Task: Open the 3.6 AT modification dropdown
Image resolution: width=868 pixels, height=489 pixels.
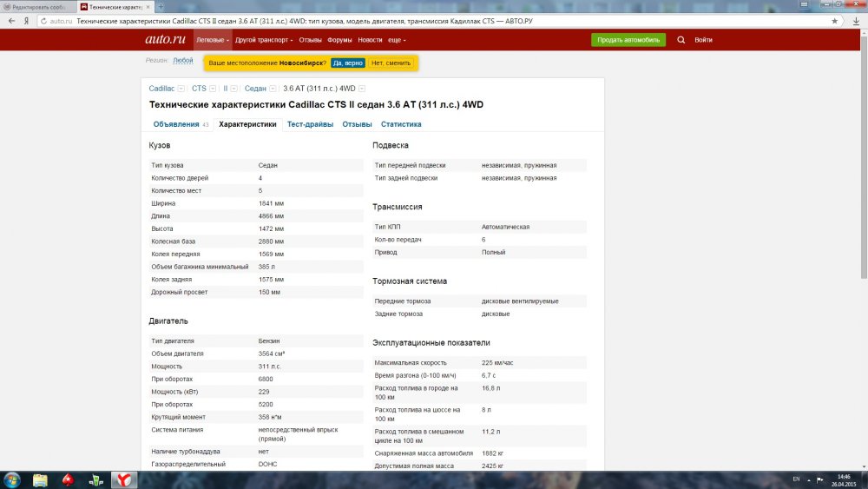Action: 362,89
